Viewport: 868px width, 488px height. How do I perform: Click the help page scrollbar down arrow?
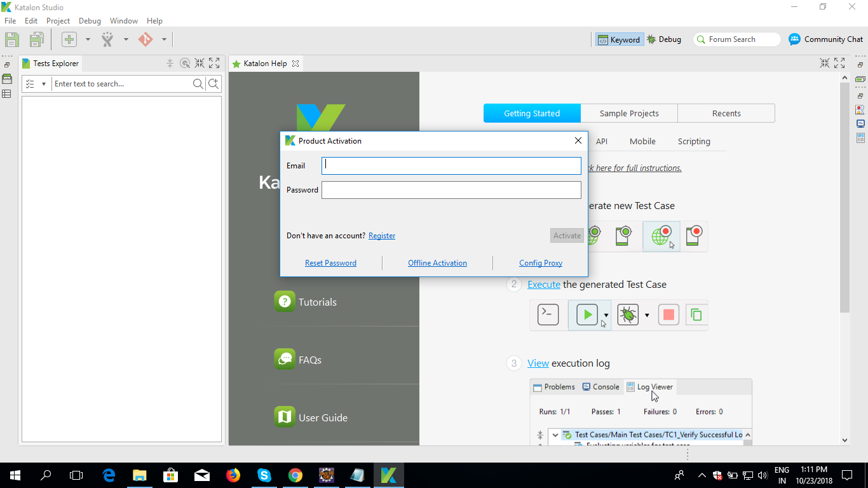[844, 440]
